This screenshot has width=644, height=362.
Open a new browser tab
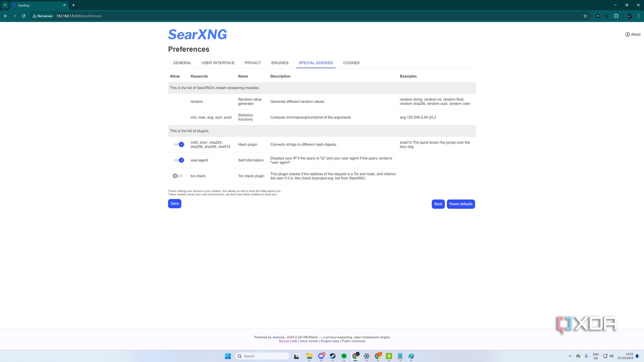click(x=73, y=5)
